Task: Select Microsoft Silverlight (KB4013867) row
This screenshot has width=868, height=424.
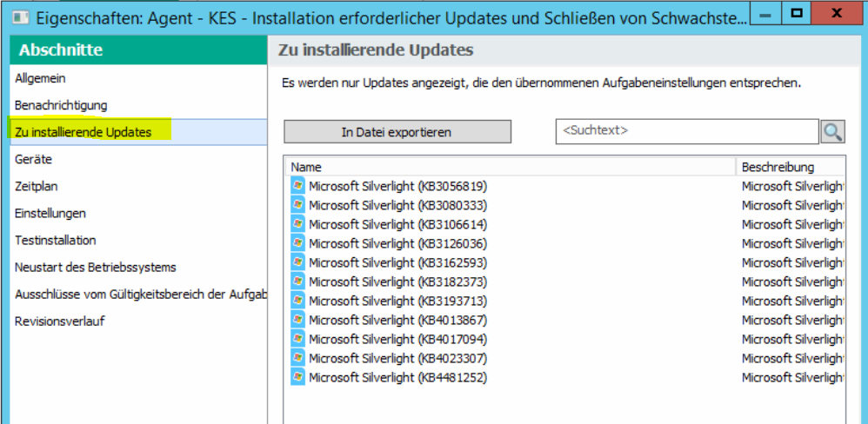Action: (565, 320)
